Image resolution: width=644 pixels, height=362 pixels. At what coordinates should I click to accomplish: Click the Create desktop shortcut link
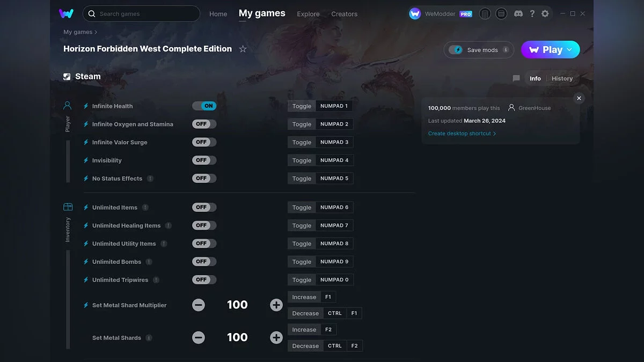click(x=462, y=134)
